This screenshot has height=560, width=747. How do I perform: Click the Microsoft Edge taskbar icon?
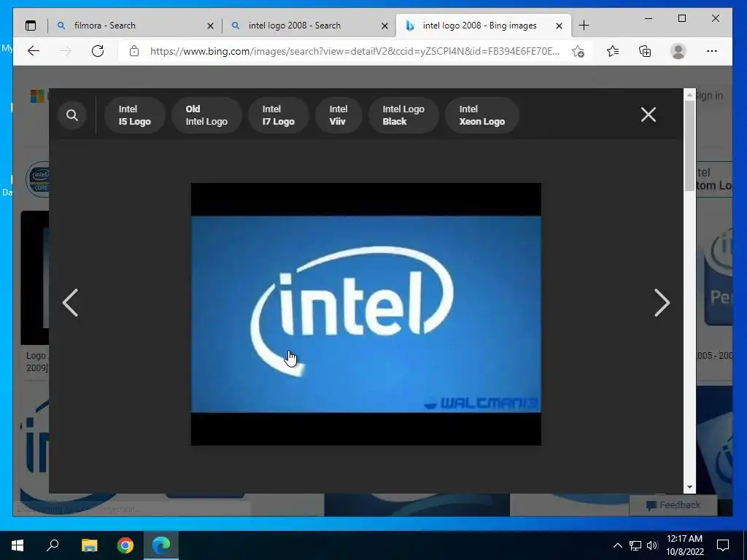pos(161,545)
